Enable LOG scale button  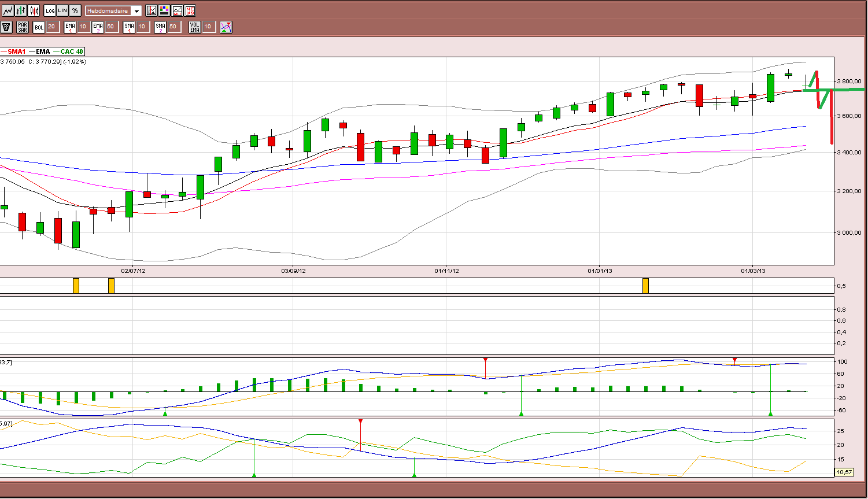tap(50, 10)
